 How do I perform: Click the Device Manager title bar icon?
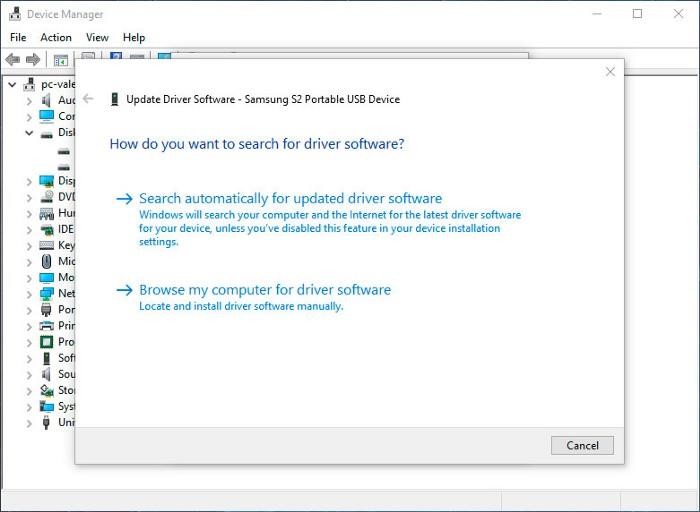(x=15, y=14)
